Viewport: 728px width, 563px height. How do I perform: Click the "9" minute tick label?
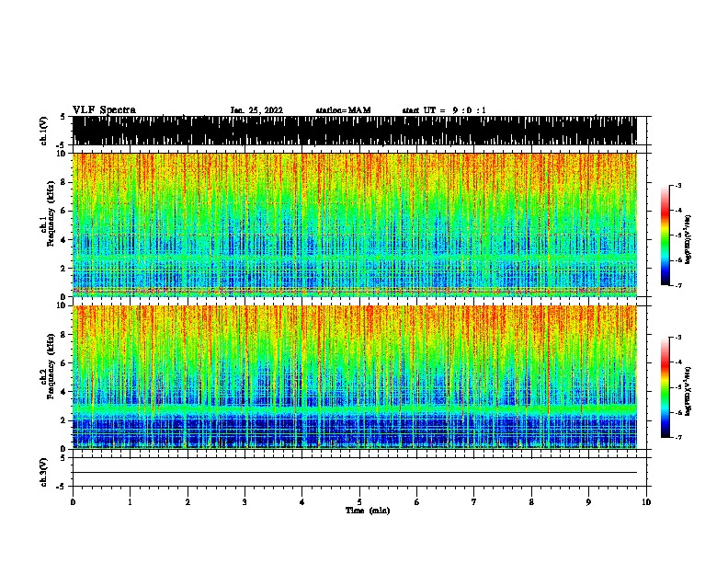click(x=588, y=502)
